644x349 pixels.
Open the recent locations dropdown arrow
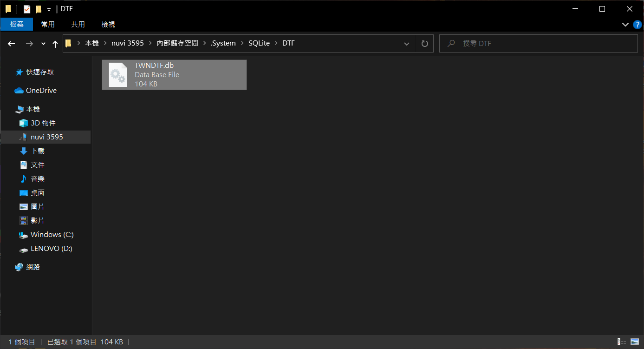pos(43,44)
